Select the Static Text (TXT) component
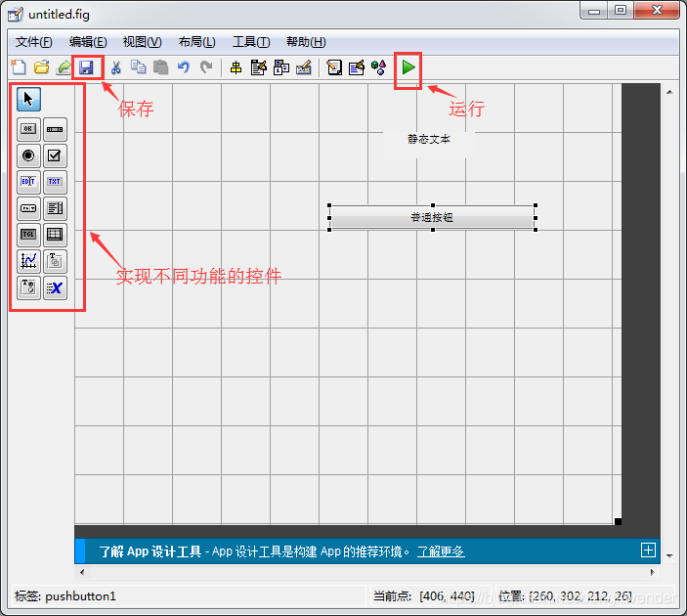 (55, 182)
